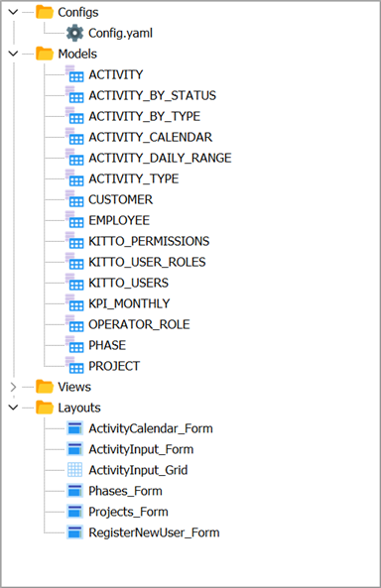
Task: Click the PHASE model table icon
Action: click(74, 345)
